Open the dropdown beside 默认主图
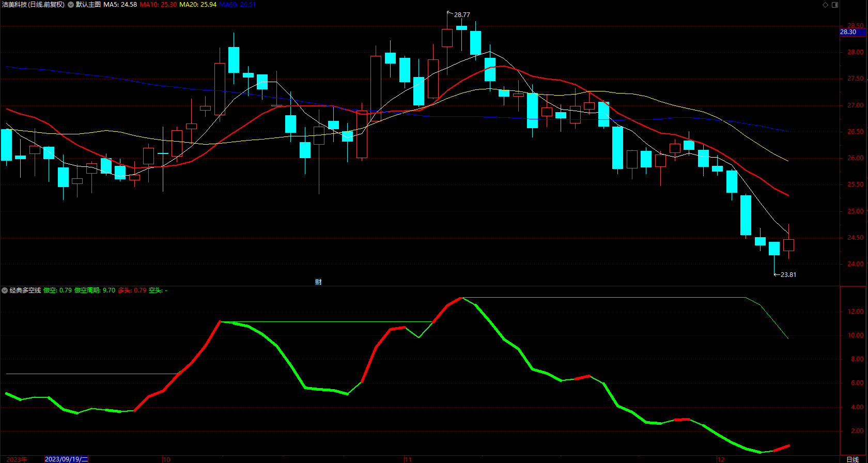The width and height of the screenshot is (868, 463). point(71,5)
